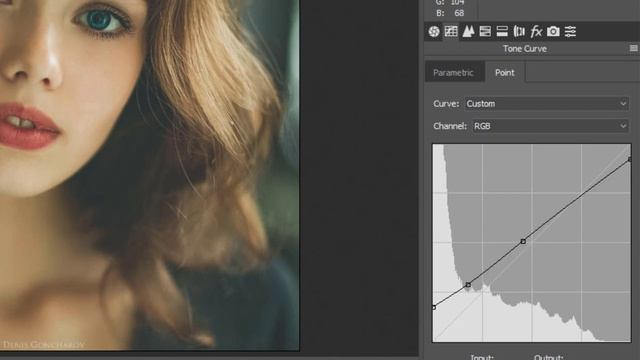640x360 pixels.
Task: Open the Curve dropdown set to Custom
Action: (x=546, y=104)
